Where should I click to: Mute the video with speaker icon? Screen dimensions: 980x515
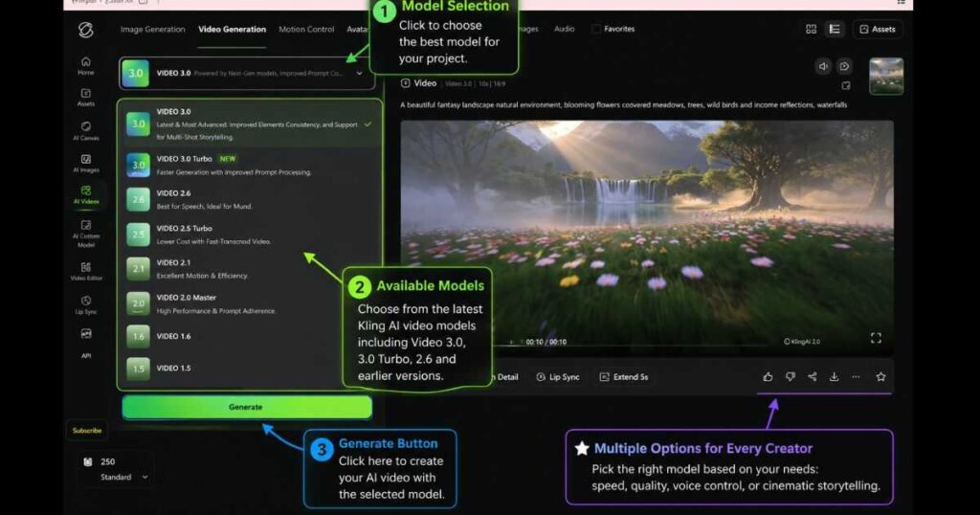(x=823, y=66)
